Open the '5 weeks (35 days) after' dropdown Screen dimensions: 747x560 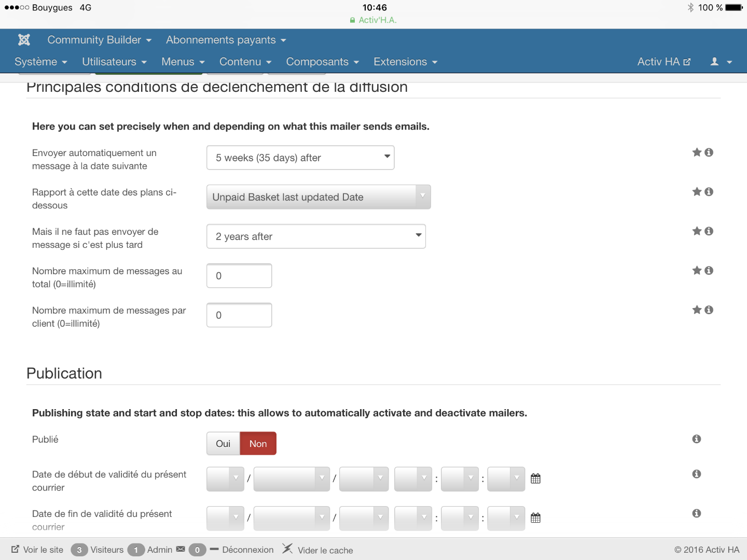[x=300, y=158]
